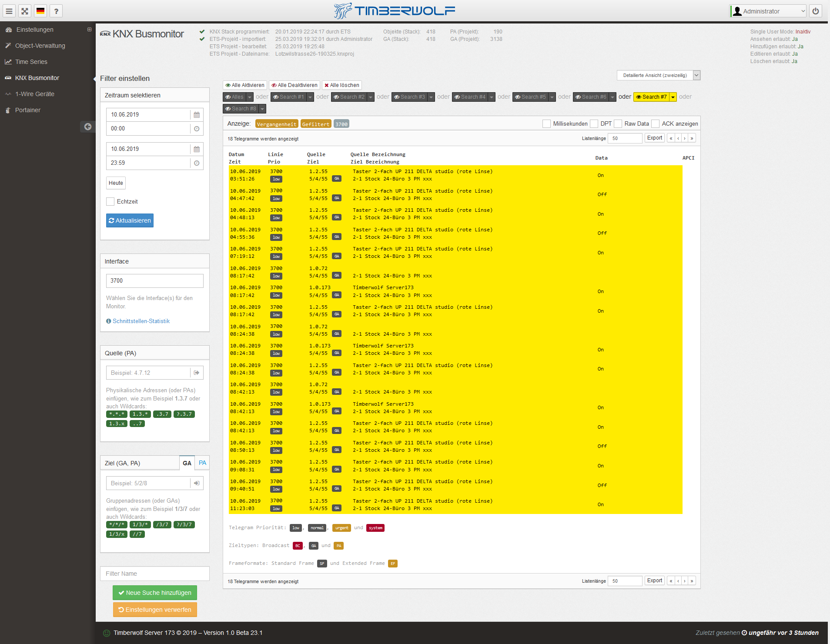
Task: Click low priority badge in 04:47:42 row
Action: click(x=276, y=199)
